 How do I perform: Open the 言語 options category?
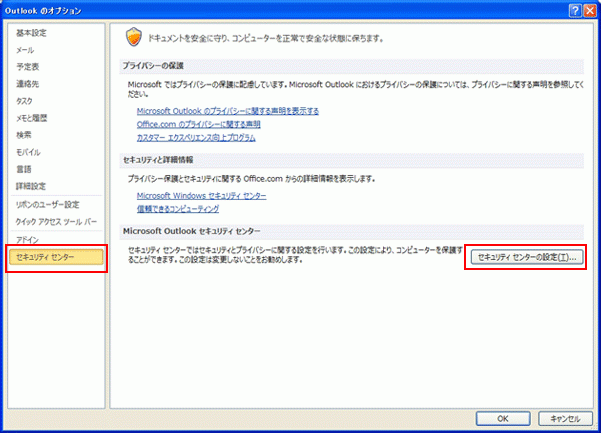[23, 169]
